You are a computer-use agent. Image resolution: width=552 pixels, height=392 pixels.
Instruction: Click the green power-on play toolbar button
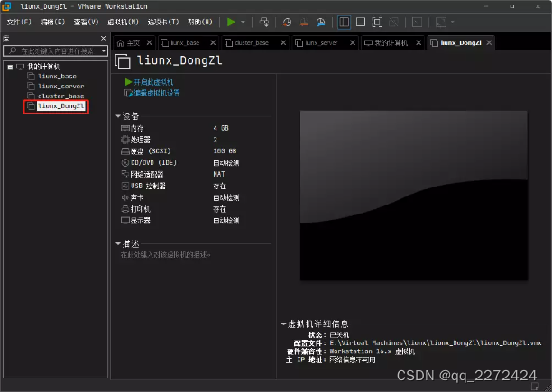tap(231, 23)
